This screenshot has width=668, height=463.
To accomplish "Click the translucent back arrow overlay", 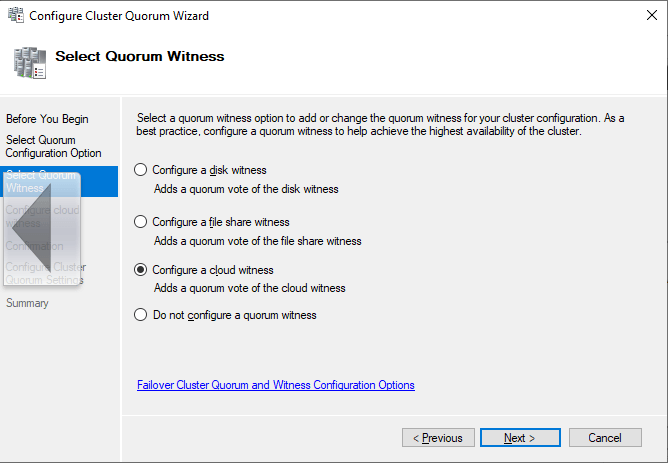I will (x=42, y=229).
